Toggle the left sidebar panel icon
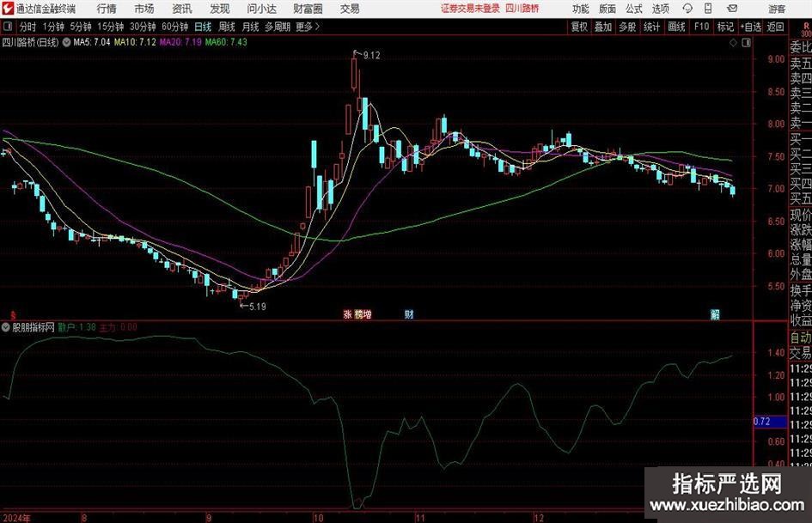 click(x=7, y=27)
